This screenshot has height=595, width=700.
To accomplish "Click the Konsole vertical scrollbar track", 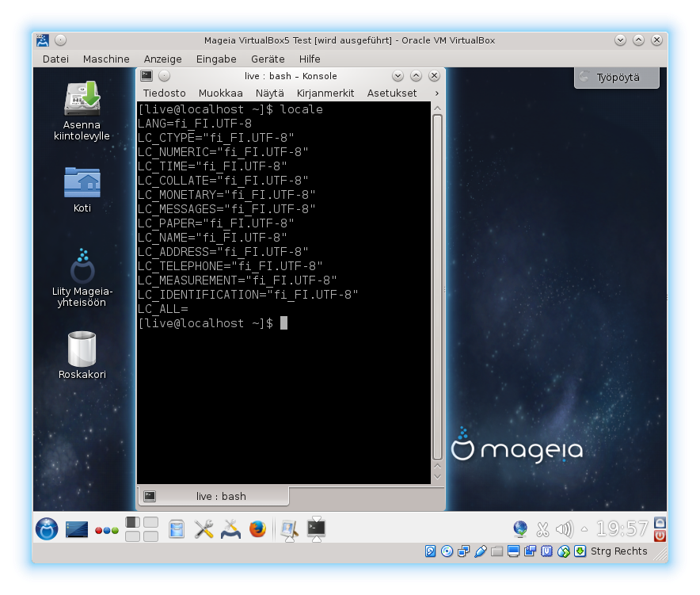I will point(437,287).
